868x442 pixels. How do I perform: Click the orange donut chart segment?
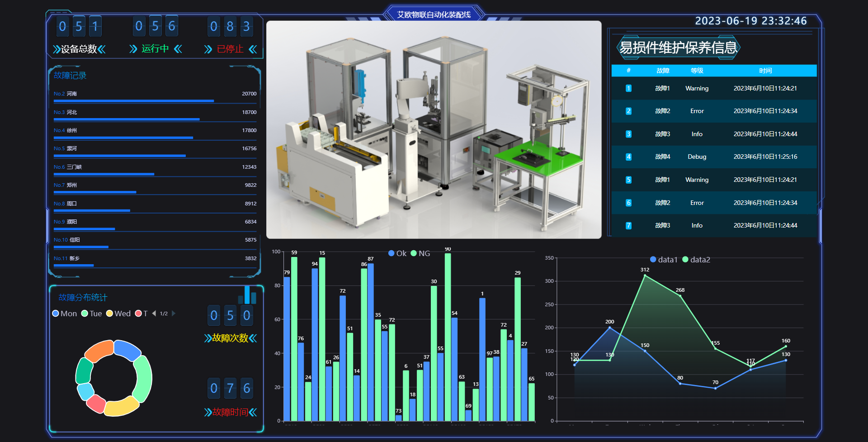pos(99,351)
